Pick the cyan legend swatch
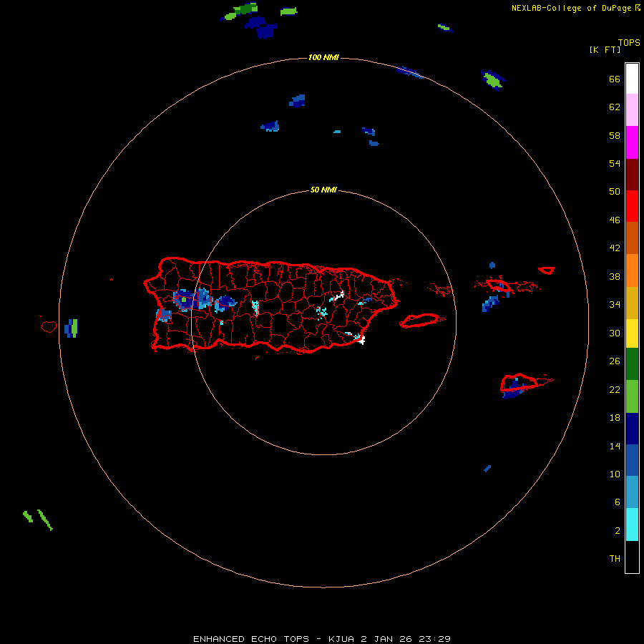644x644 pixels. pyautogui.click(x=632, y=525)
